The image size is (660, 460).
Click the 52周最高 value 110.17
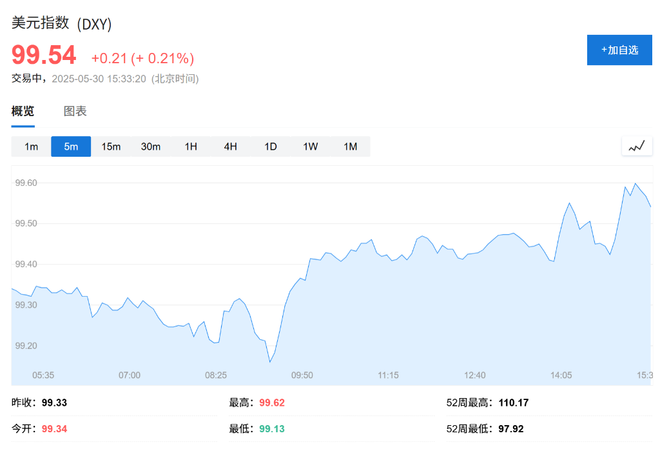tap(514, 403)
